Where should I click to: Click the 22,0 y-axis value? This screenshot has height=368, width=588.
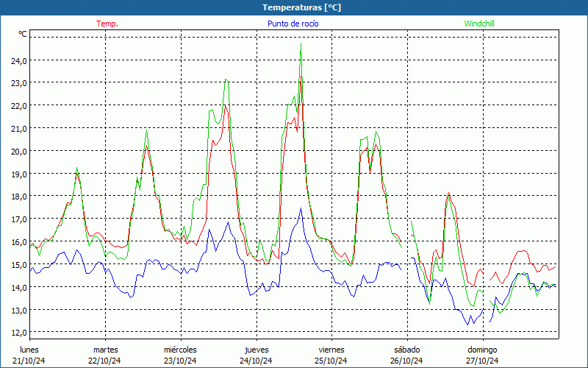19,106
